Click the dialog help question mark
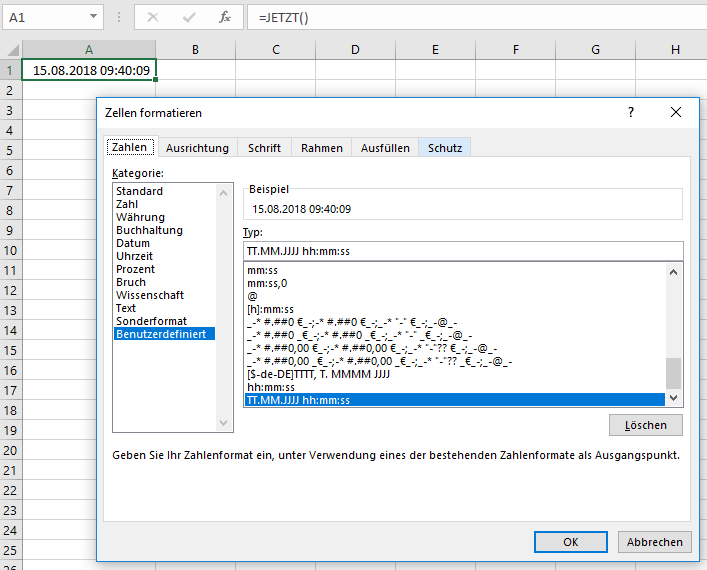This screenshot has width=707, height=570. pos(631,113)
